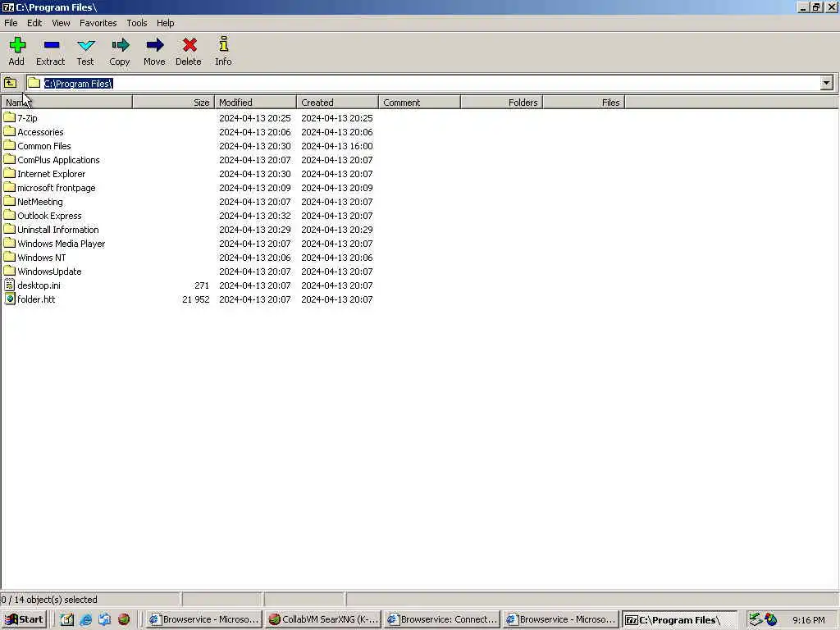Screen dimensions: 840x630
Task: Click the Show Desktop quick launch icon
Action: tap(67, 619)
